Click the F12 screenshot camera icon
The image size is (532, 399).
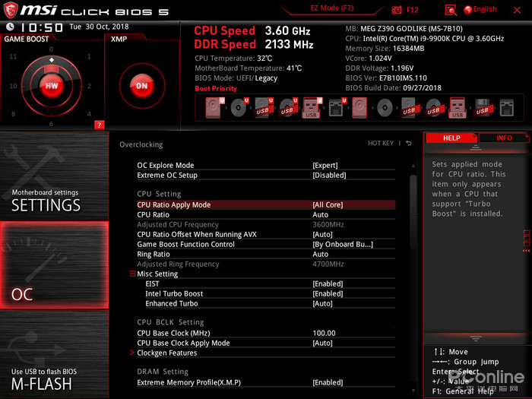pos(397,10)
